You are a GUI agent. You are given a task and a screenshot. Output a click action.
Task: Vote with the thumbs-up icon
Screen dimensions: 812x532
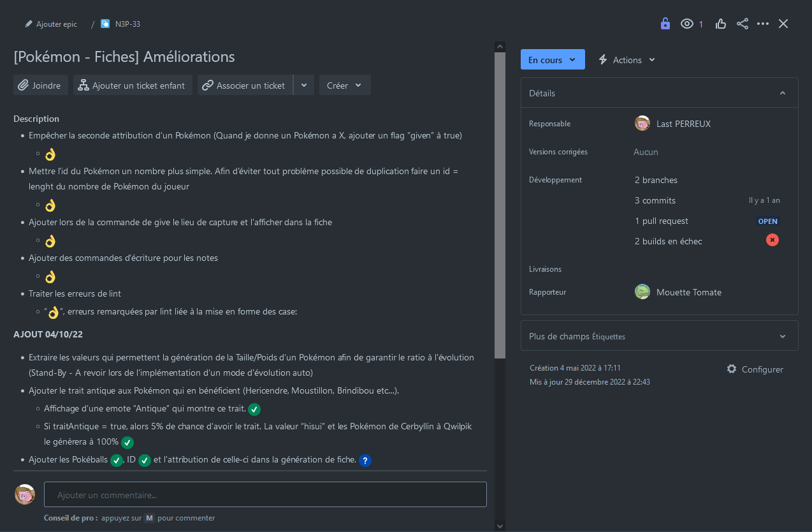721,24
